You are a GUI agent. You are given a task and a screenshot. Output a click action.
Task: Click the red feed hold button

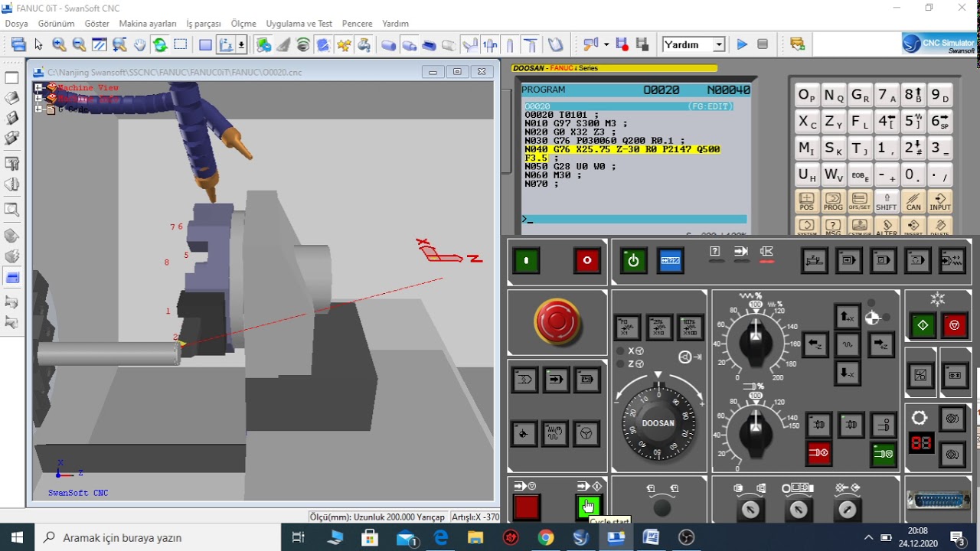(526, 506)
